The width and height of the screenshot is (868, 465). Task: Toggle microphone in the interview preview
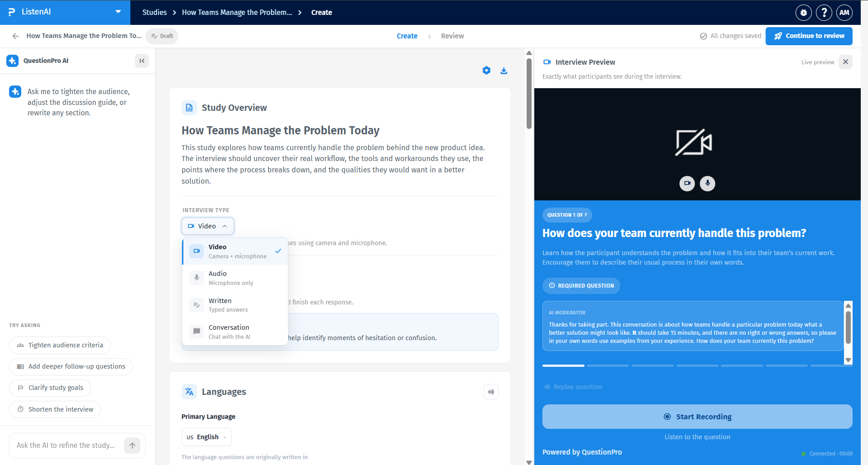pos(707,183)
